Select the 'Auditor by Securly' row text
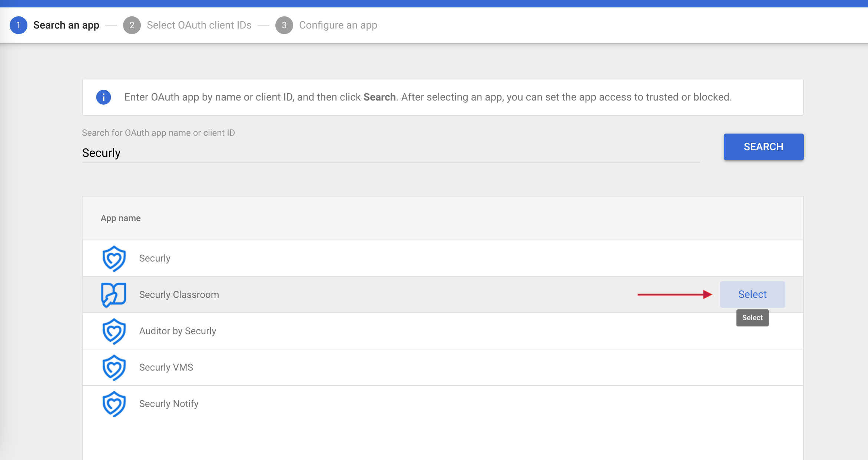Image resolution: width=868 pixels, height=460 pixels. (x=178, y=331)
